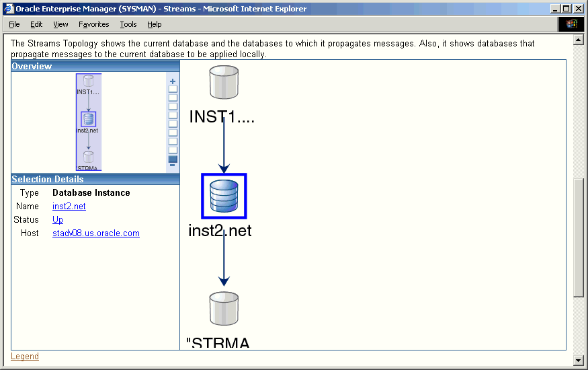Open the File menu
588x370 pixels.
tap(14, 24)
